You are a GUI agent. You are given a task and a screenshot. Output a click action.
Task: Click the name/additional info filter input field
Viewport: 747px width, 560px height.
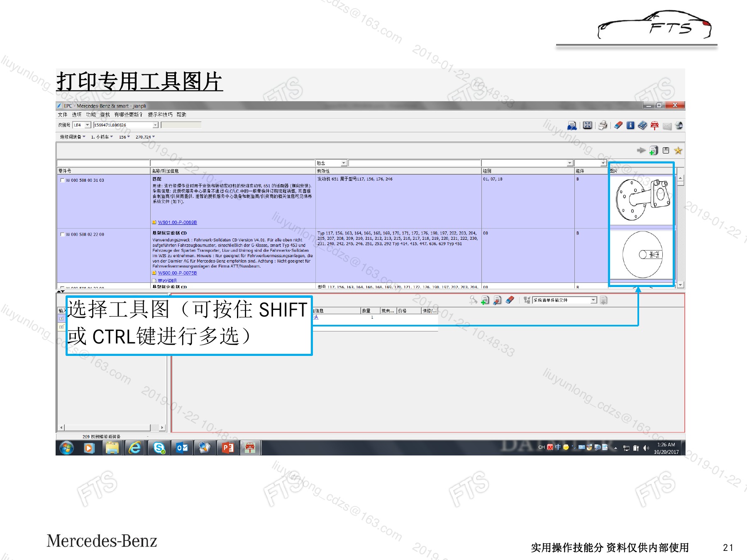(x=233, y=163)
